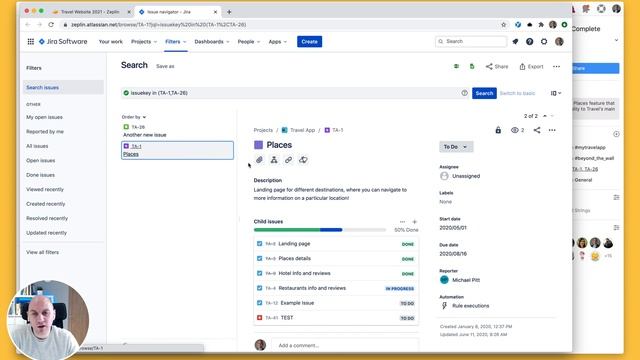640x360 pixels.
Task: Click the purple epic color square beside Places
Action: 258,145
